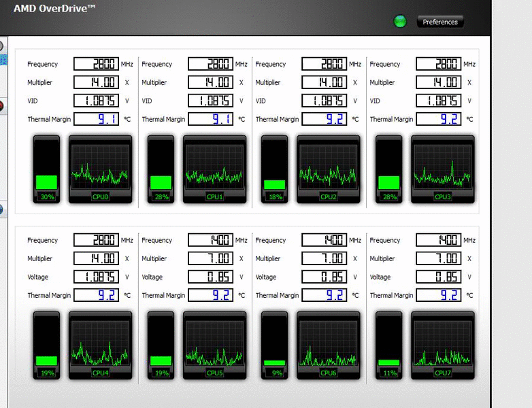The image size is (532, 408).
Task: Click CPU7 Thermal Margin value
Action: [x=439, y=295]
